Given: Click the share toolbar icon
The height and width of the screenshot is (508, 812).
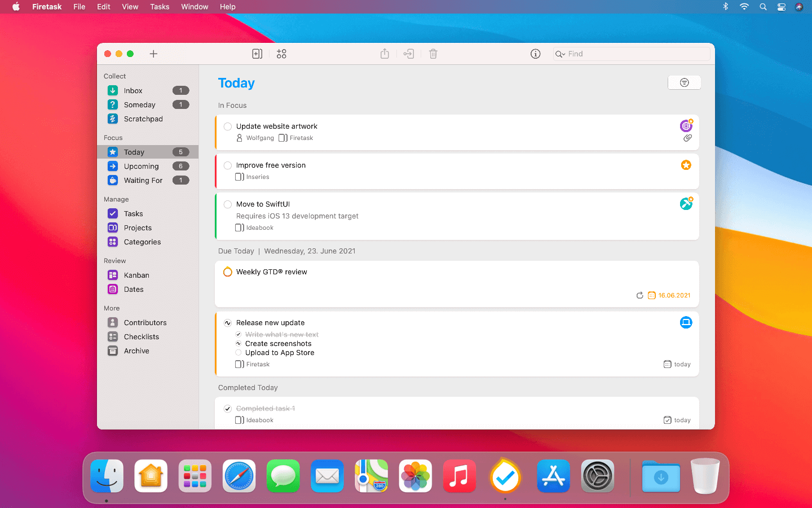Looking at the screenshot, I should pyautogui.click(x=385, y=54).
